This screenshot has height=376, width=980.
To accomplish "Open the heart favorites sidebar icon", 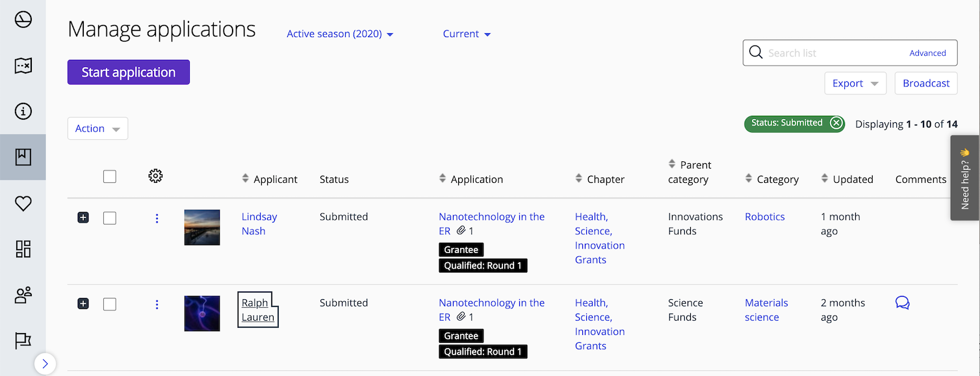I will point(23,204).
